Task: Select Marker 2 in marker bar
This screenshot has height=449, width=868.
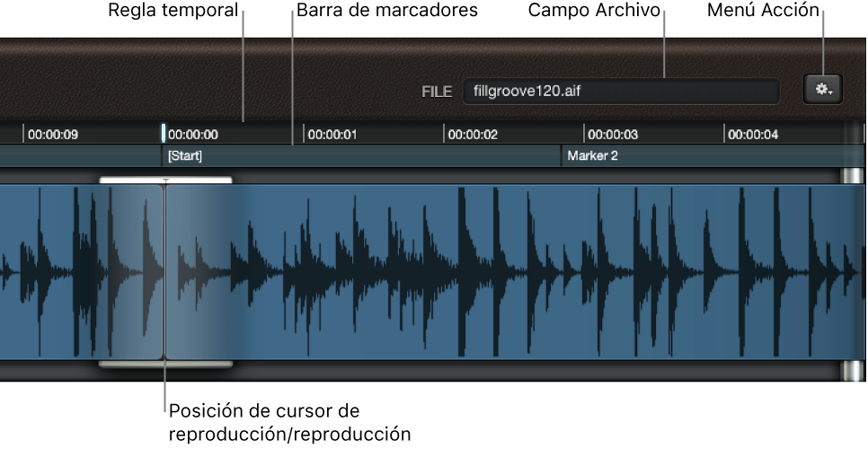Action: click(x=592, y=156)
